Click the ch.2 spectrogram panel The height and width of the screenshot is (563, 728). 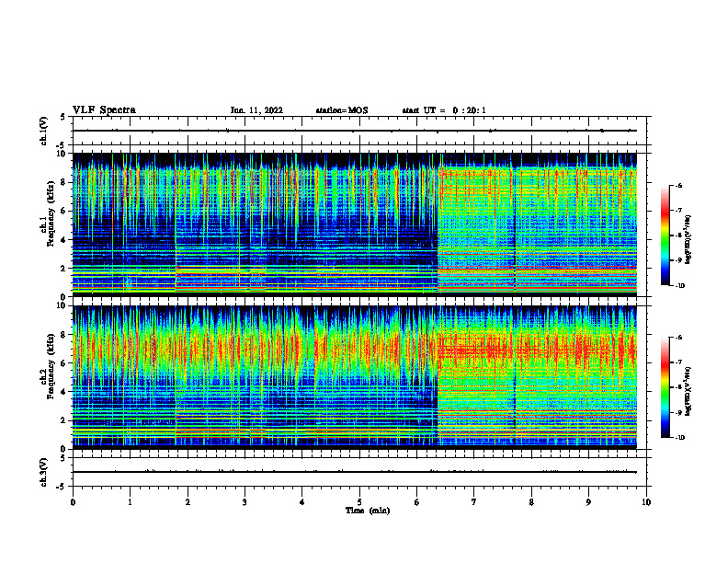point(355,377)
